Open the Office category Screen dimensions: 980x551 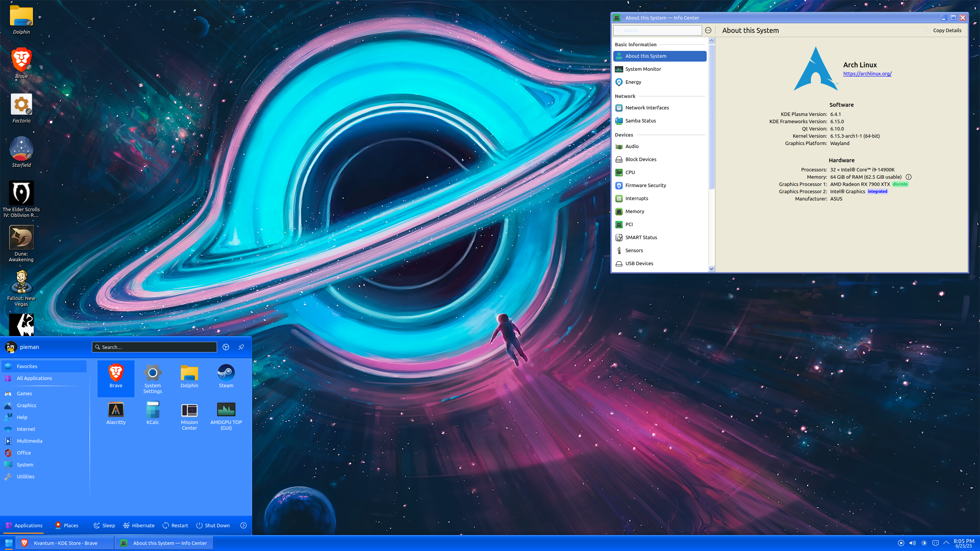[44, 453]
